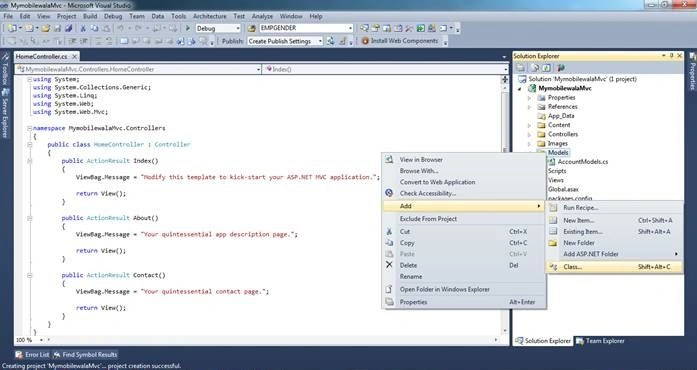Collapse the HomeController class outline box
The image size is (697, 370).
pos(30,145)
